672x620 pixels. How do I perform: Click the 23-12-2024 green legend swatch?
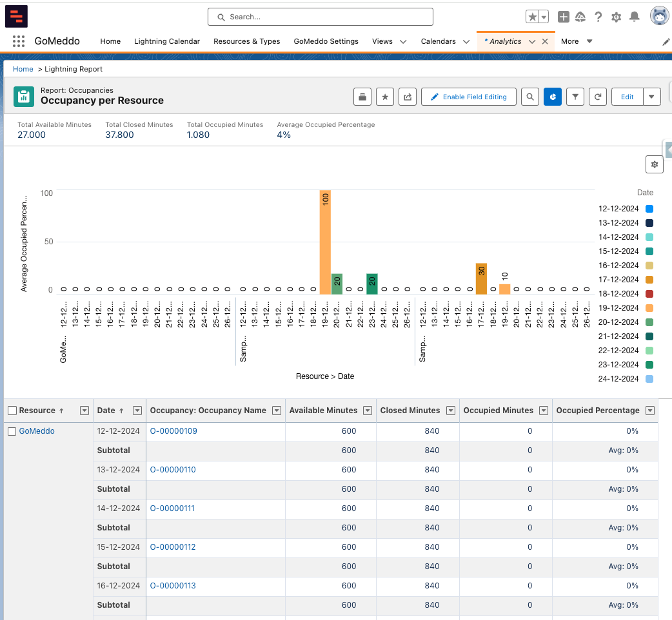(x=649, y=364)
